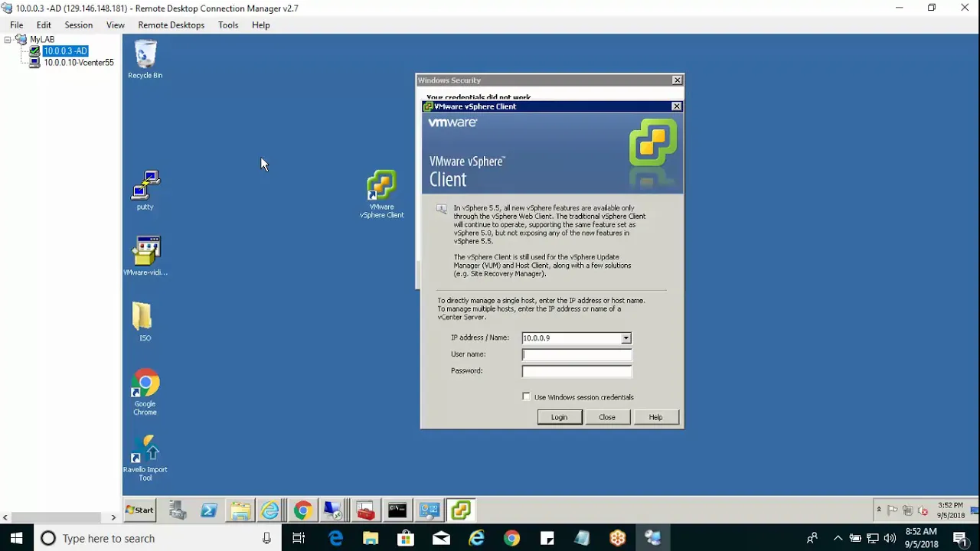Open Command Prompt in remote taskbar
Viewport: 980px width, 551px height.
coord(397,510)
